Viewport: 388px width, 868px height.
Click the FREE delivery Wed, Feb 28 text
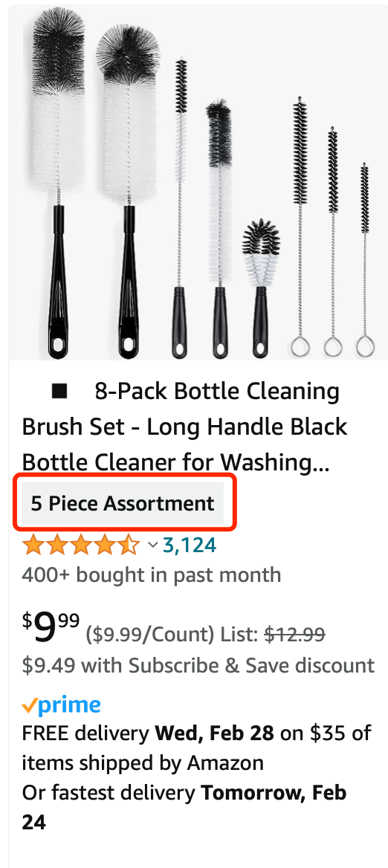196,748
